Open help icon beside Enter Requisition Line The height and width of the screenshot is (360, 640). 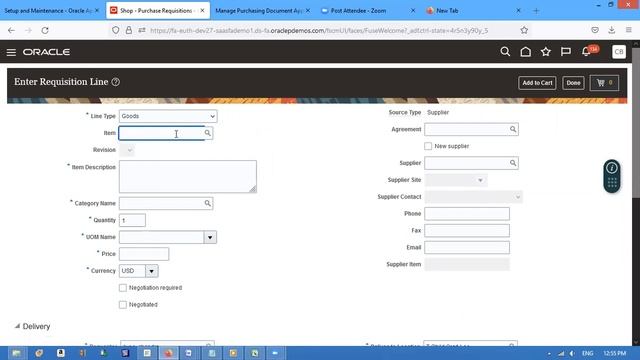point(116,82)
